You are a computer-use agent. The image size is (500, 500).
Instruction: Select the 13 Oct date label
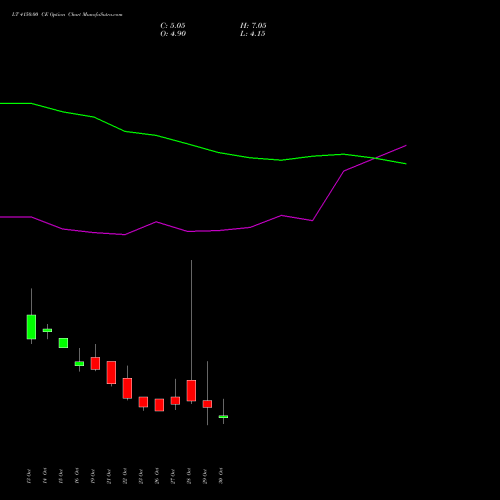(x=29, y=476)
